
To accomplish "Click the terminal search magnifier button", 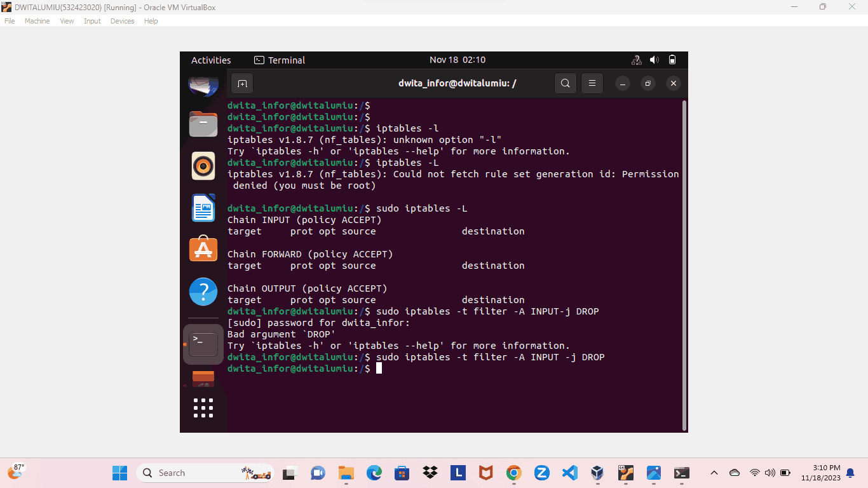I will [566, 83].
